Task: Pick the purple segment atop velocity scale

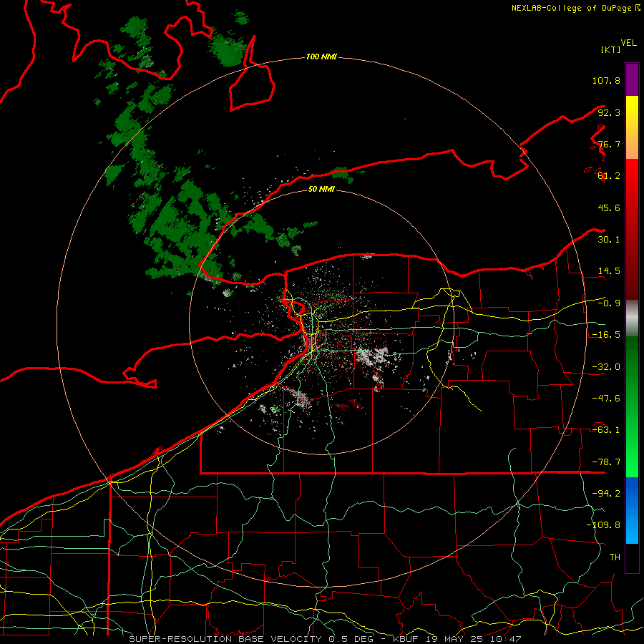Action: (632, 79)
